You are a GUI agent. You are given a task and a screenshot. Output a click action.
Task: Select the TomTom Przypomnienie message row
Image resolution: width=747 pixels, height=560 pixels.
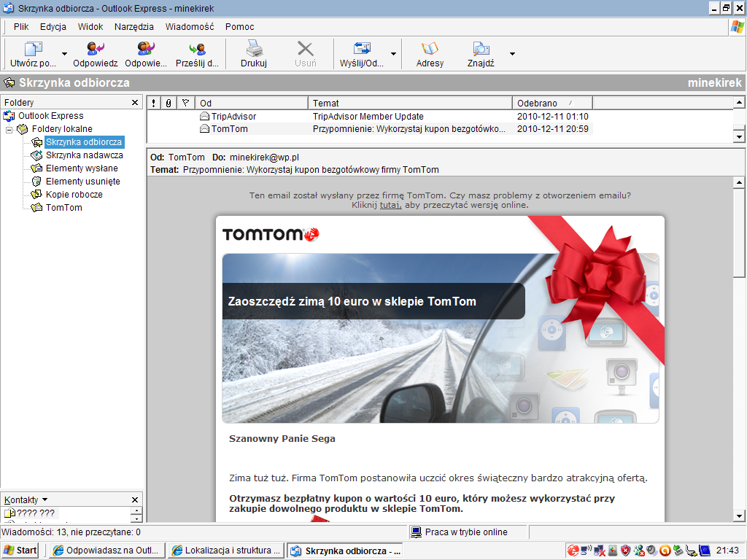point(370,129)
